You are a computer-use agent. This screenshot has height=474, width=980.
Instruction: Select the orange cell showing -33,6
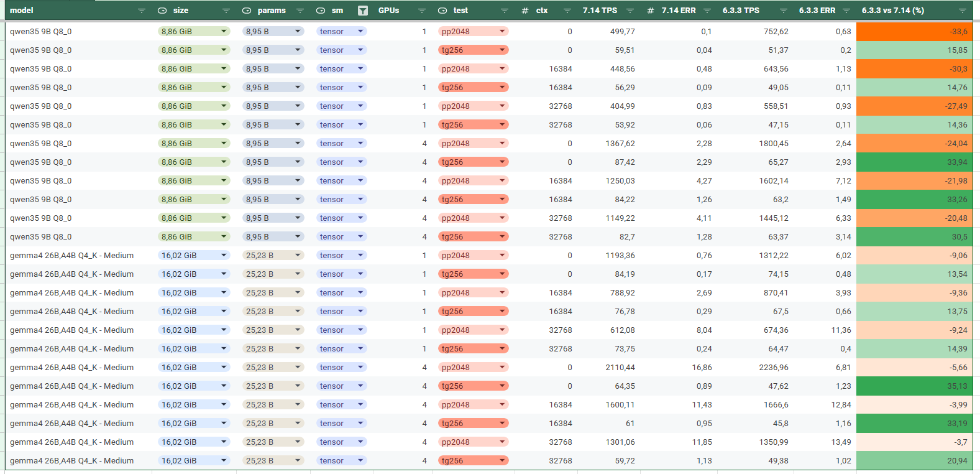click(x=914, y=31)
